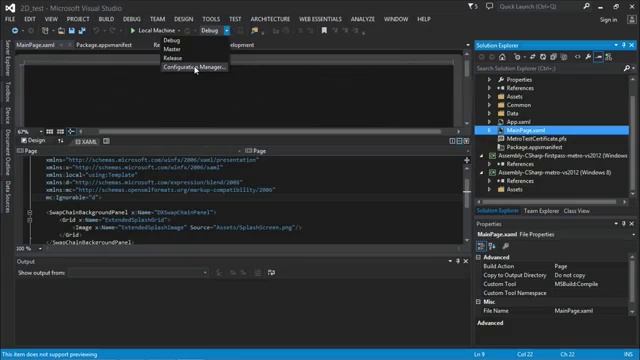Click the wrench Properties icon in Solution Explorer toolbar
This screenshot has height=360, width=640.
pos(588,57)
